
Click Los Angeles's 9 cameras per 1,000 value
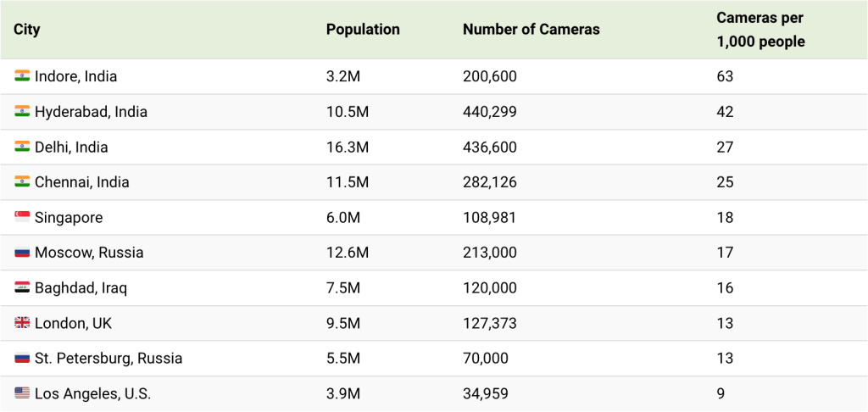pos(721,393)
